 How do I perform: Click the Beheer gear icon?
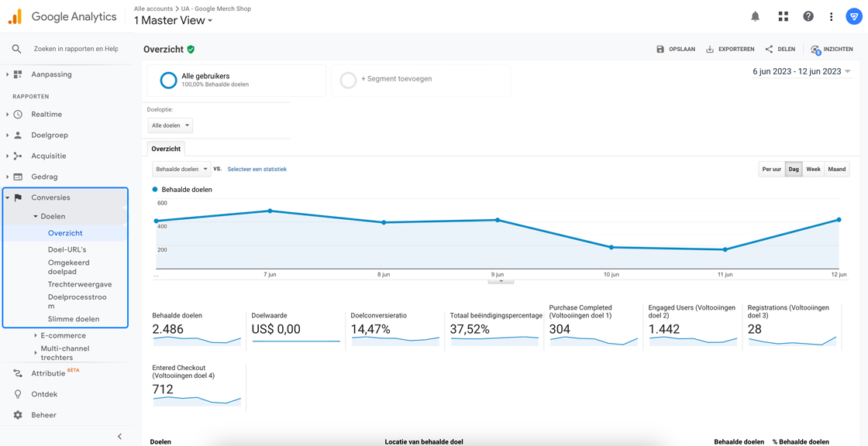click(x=18, y=415)
